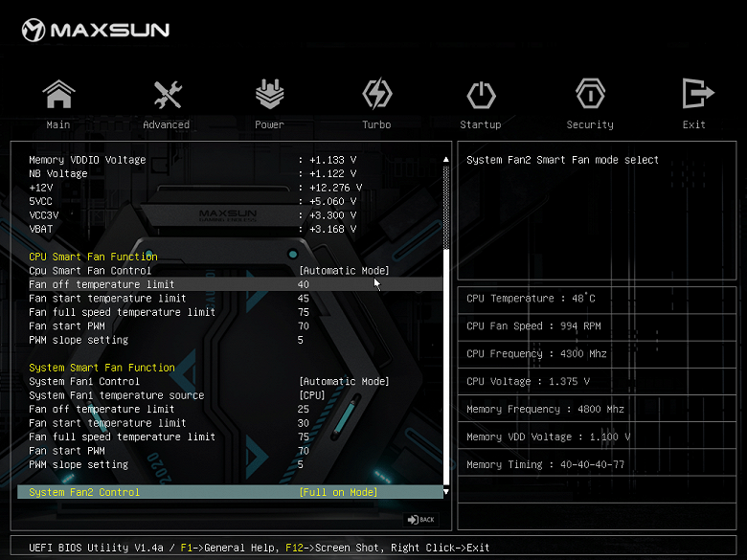Image resolution: width=747 pixels, height=560 pixels.
Task: Open the Security shield icon
Action: coord(590,94)
